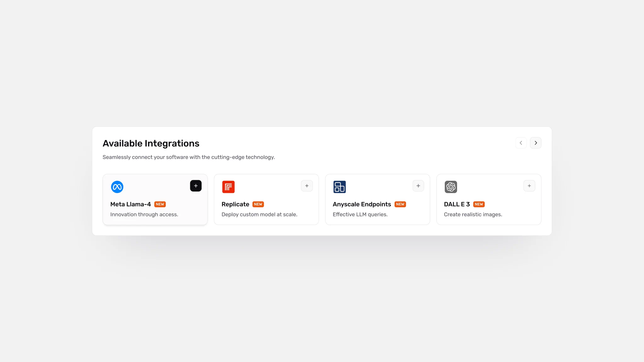Go to previous integrations with left chevron
The image size is (644, 362).
(521, 143)
